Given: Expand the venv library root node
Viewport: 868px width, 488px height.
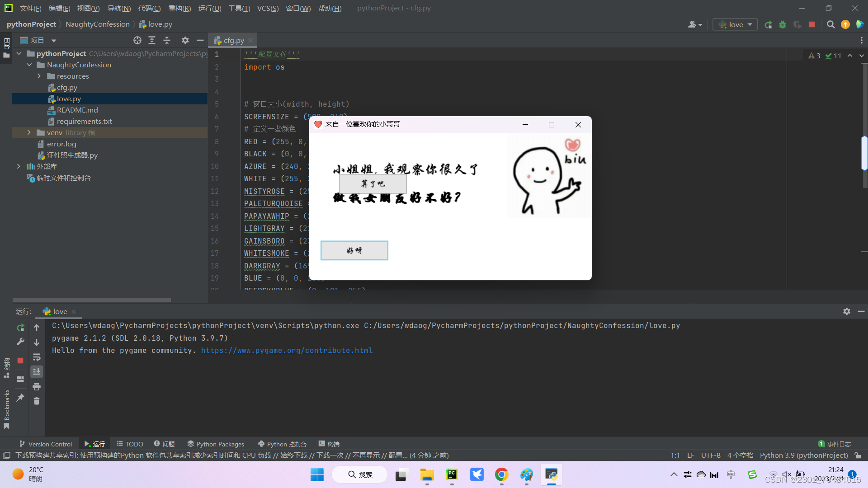Looking at the screenshot, I should click(28, 132).
